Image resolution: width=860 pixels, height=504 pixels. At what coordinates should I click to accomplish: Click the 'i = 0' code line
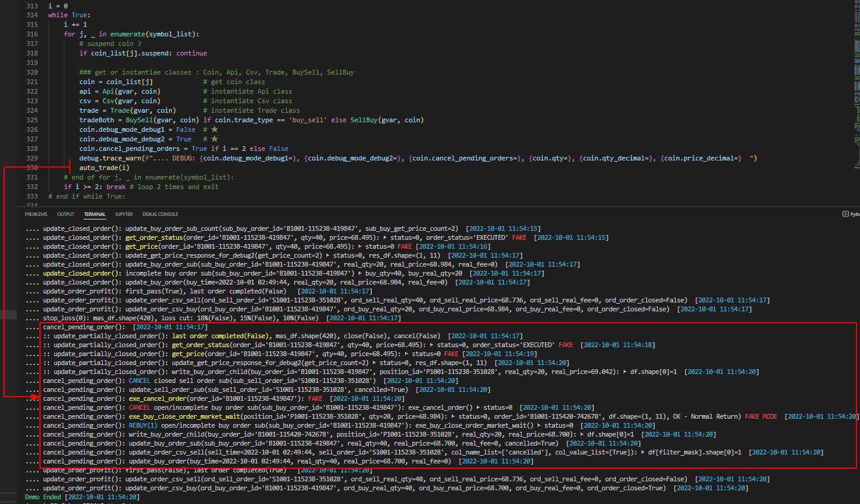pos(58,5)
